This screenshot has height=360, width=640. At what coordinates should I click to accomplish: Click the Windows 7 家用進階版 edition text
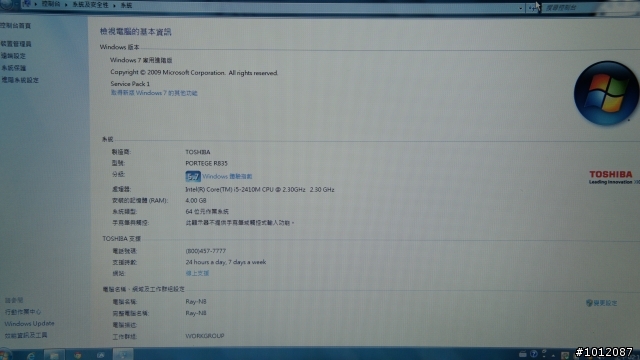coord(141,60)
